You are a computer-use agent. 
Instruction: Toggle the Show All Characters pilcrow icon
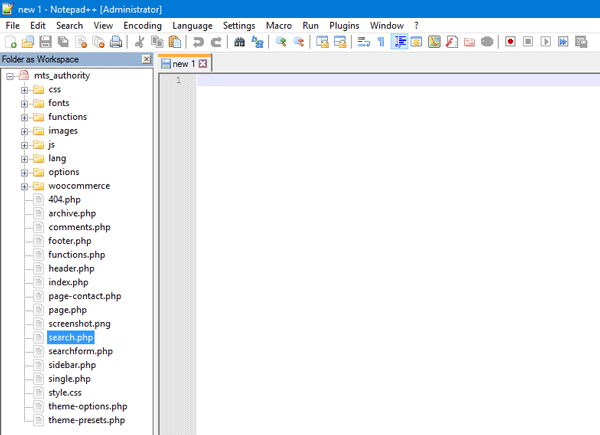pyautogui.click(x=381, y=42)
